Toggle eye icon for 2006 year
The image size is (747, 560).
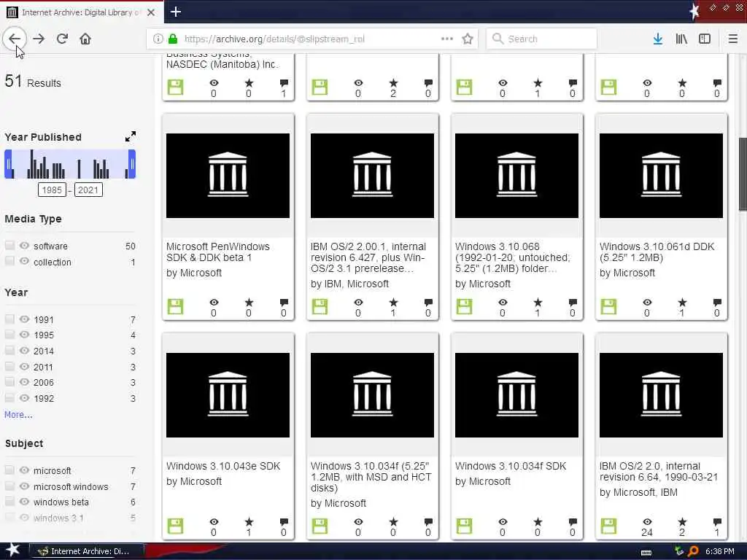pos(24,382)
